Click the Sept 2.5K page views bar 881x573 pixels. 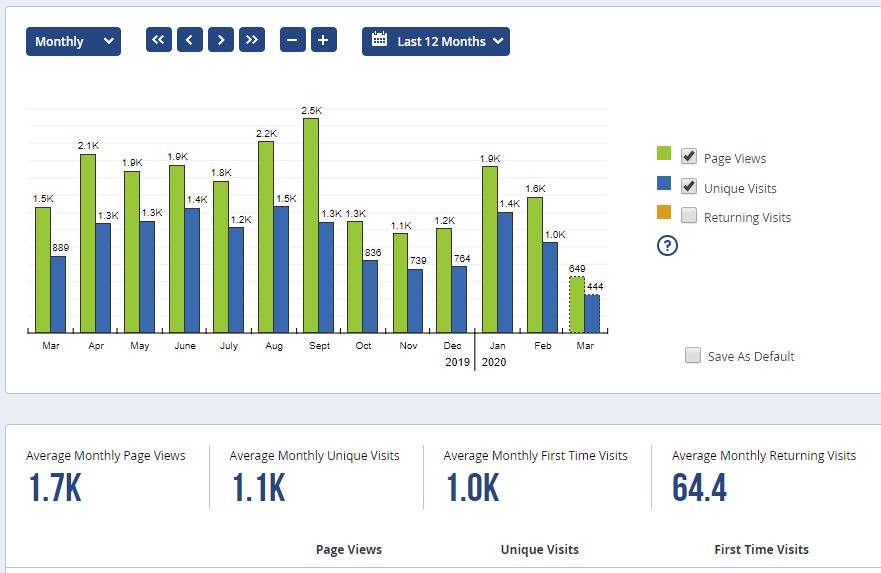pyautogui.click(x=311, y=225)
